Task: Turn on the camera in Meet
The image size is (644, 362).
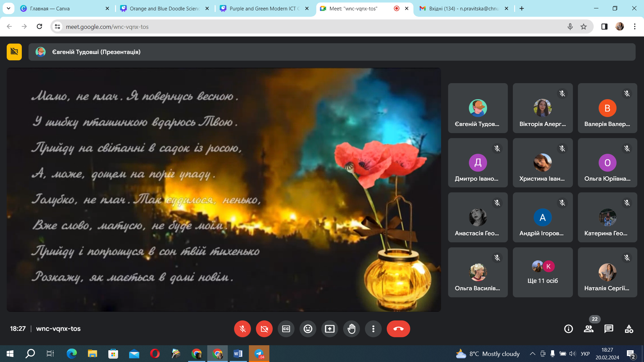Action: pyautogui.click(x=264, y=329)
